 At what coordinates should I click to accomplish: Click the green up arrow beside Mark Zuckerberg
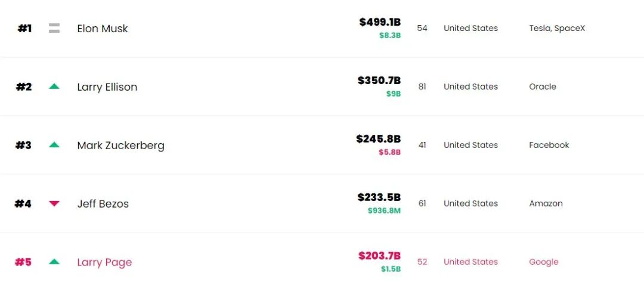coord(54,145)
